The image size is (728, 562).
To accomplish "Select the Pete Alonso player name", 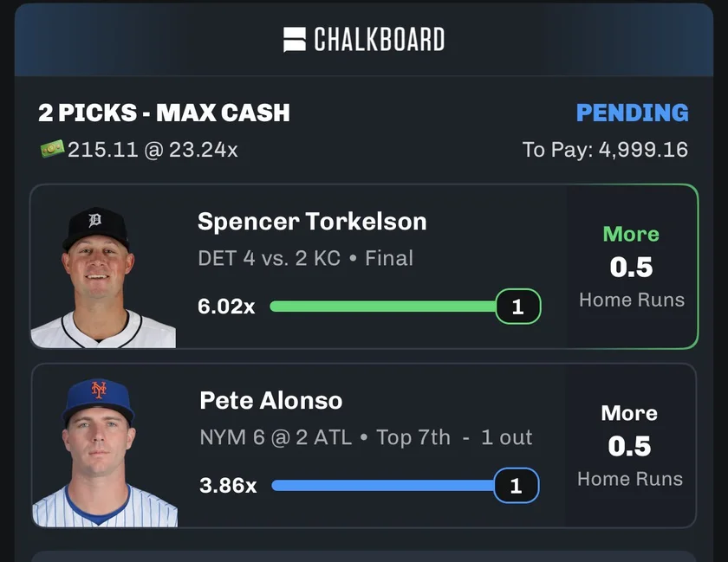I will [x=270, y=400].
